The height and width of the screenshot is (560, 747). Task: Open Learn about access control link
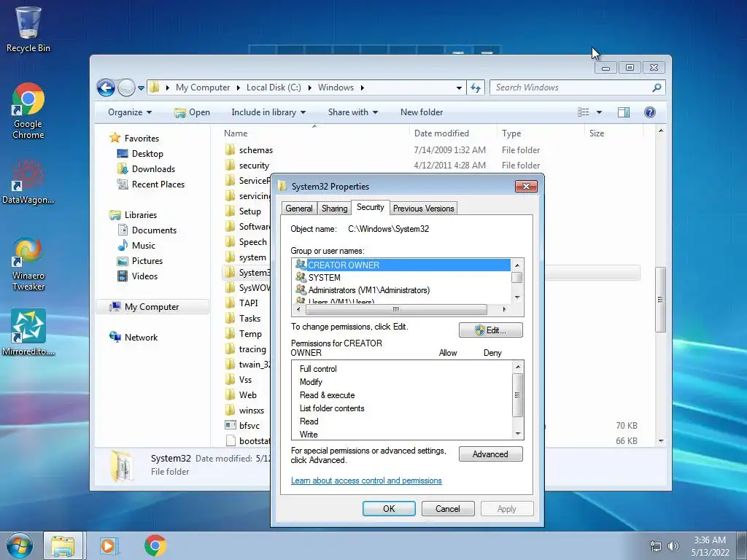coord(366,481)
